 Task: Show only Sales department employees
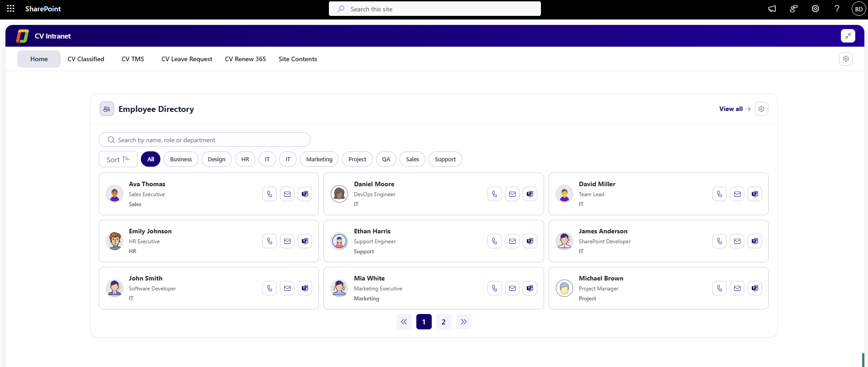tap(412, 159)
